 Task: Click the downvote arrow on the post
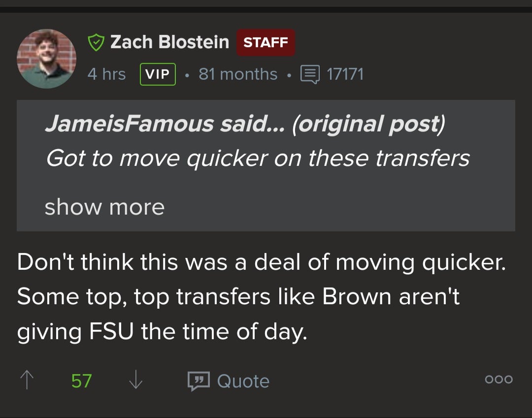(x=135, y=381)
